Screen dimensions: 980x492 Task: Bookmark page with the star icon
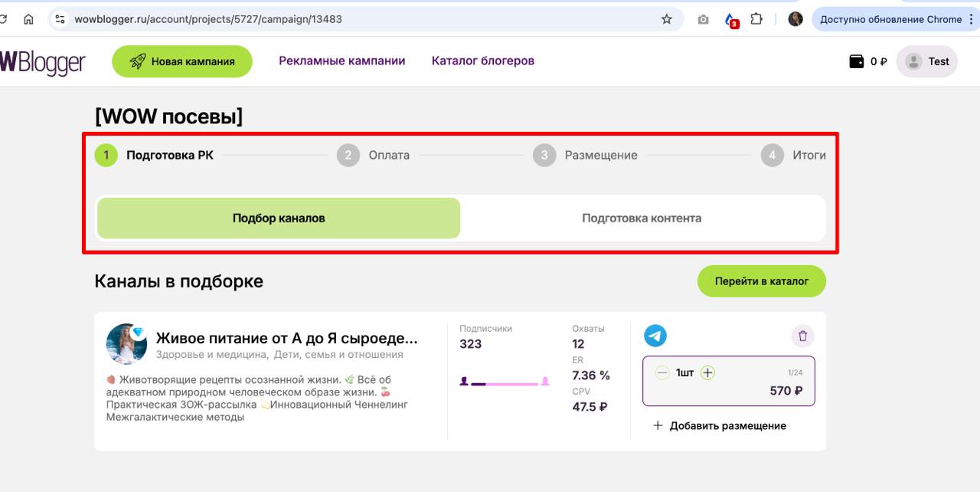click(x=666, y=19)
